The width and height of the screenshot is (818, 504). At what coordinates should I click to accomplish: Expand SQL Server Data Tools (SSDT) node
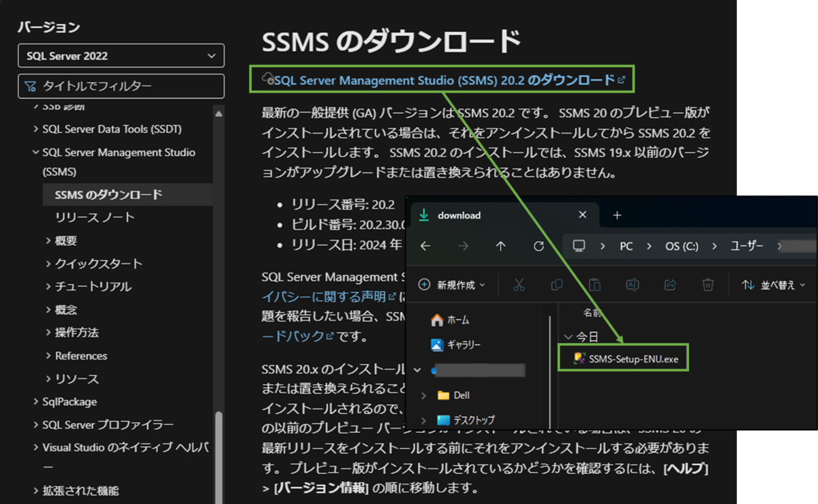(x=35, y=129)
